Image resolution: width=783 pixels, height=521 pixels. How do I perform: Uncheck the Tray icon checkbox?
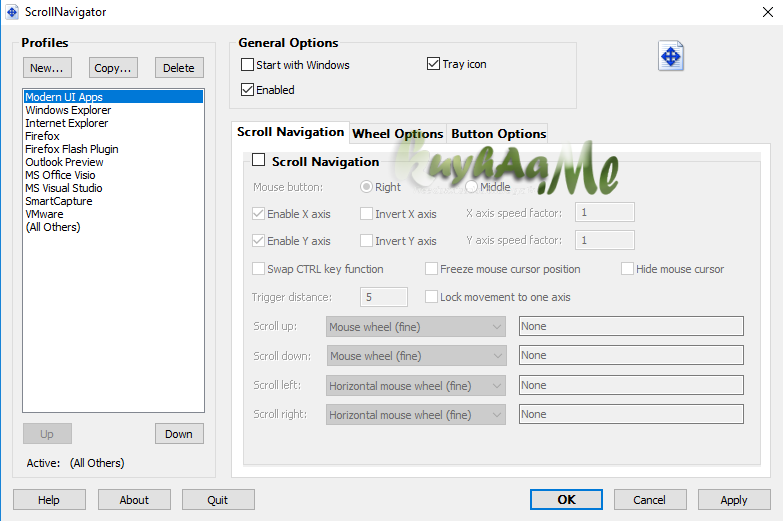pyautogui.click(x=433, y=63)
